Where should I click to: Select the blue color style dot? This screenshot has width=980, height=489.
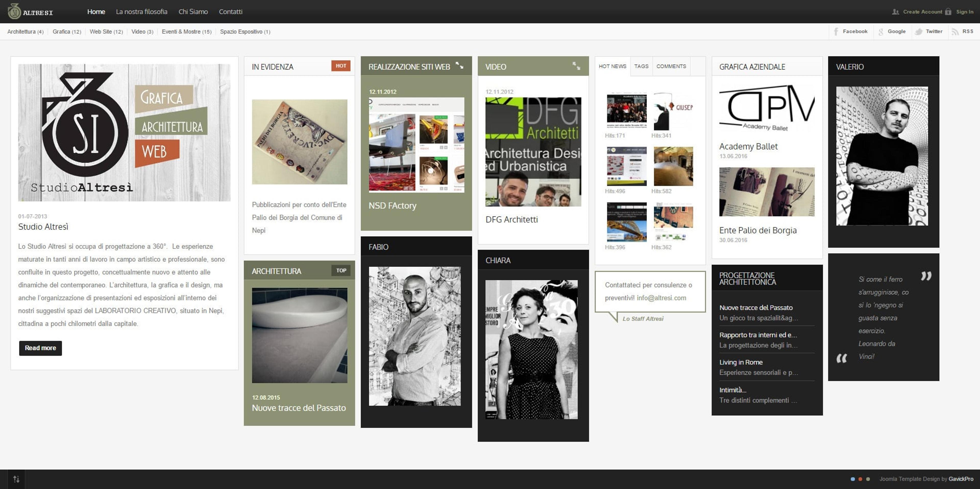[853, 479]
